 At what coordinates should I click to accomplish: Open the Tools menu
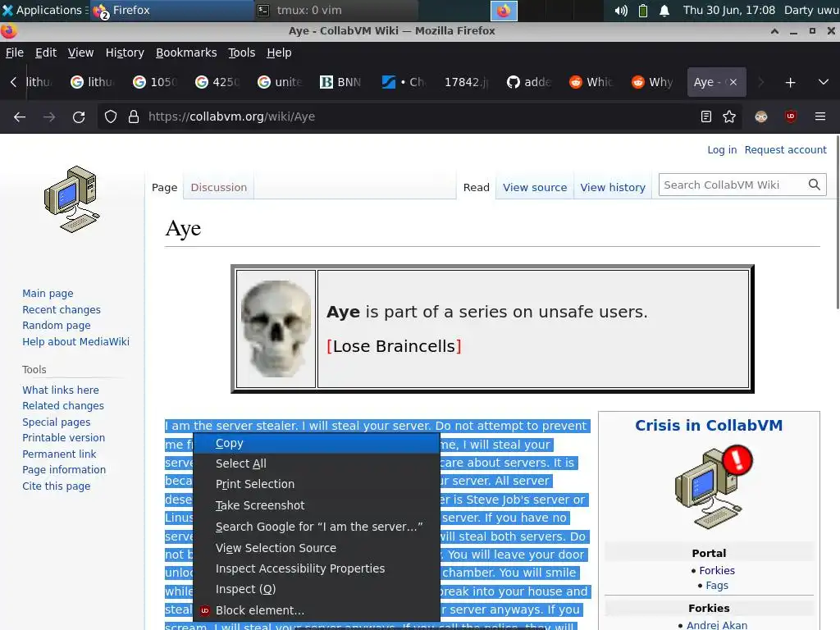pyautogui.click(x=242, y=52)
